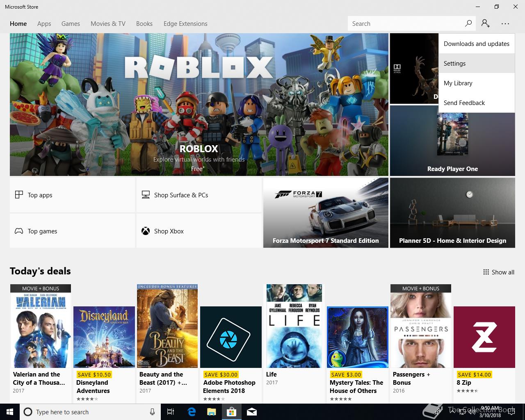Open the account sign-in icon

pos(486,23)
